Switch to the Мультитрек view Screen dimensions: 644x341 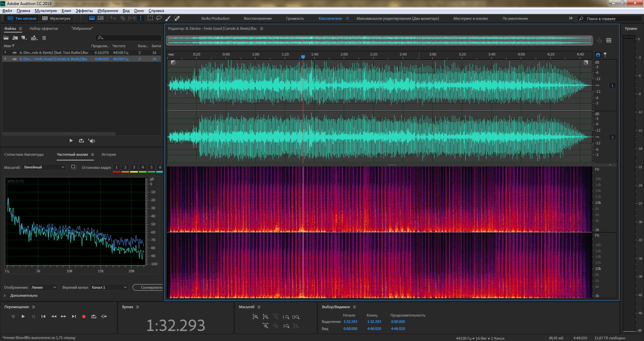[56, 18]
